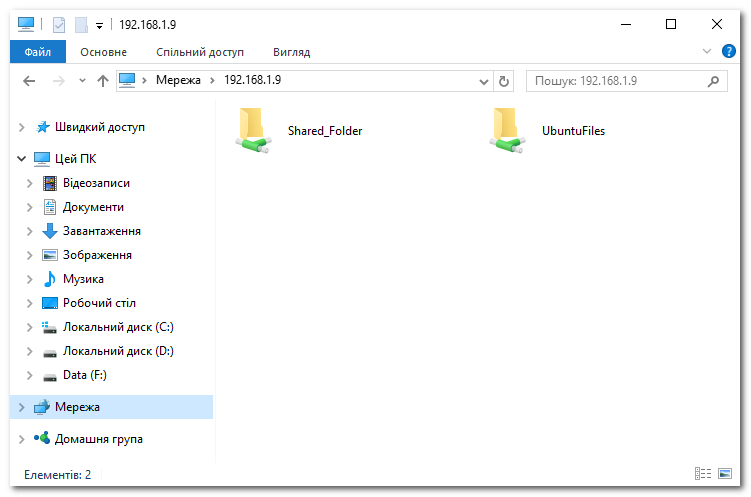This screenshot has height=497, width=751.
Task: Expand the Домашня група node
Action: [x=22, y=439]
